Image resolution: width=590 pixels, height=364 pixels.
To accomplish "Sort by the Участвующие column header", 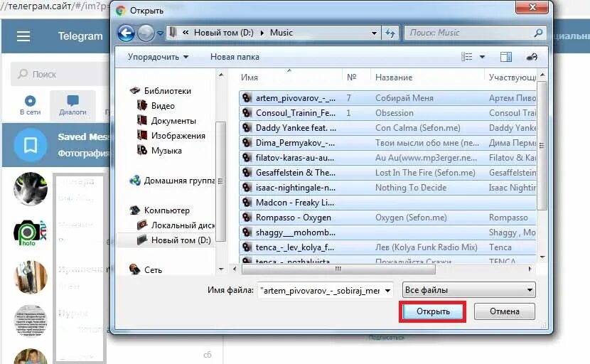I will point(512,77).
